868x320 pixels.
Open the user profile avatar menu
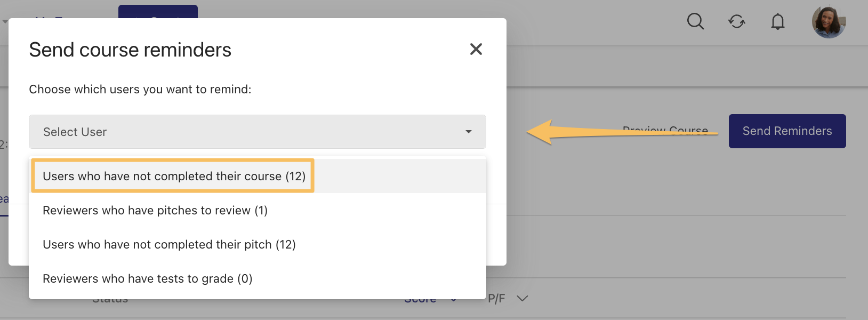click(x=829, y=22)
